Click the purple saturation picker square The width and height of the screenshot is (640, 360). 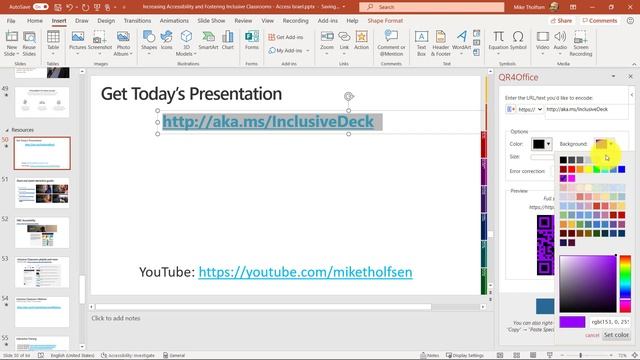588,284
